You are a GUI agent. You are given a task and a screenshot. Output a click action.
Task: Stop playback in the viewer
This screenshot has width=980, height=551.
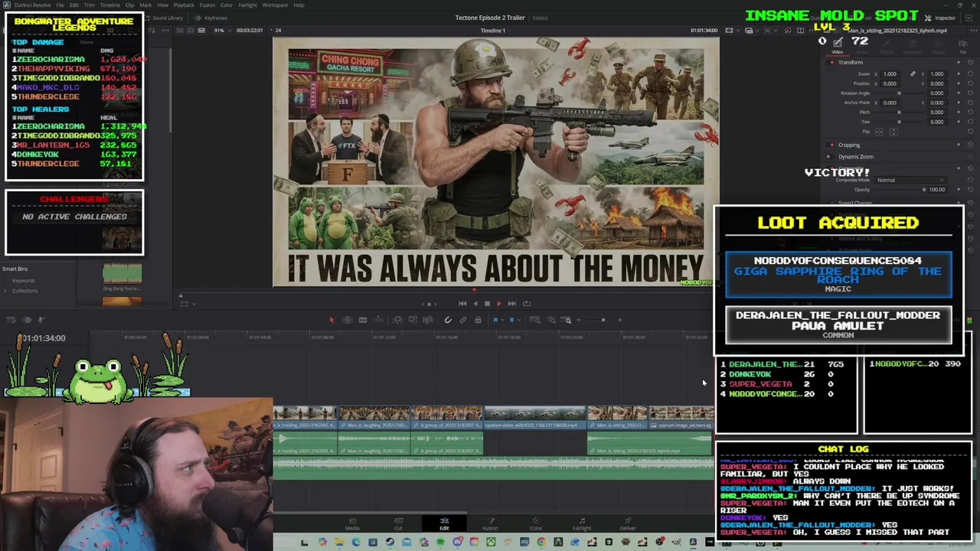[x=487, y=304]
